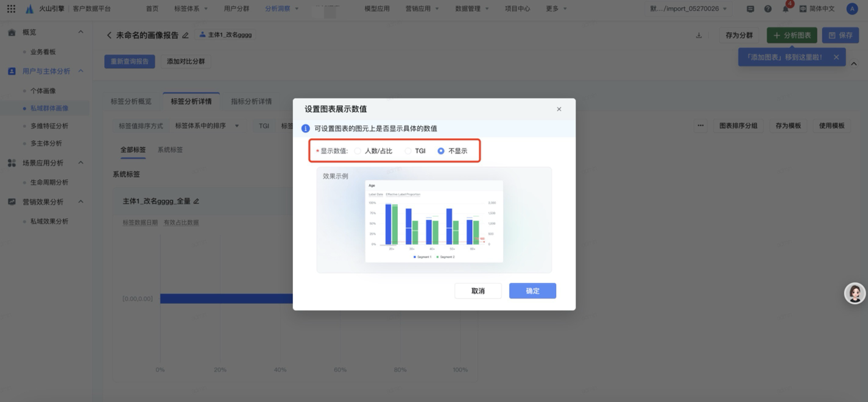868x402 pixels.
Task: Click the download icon in report header
Action: point(699,35)
